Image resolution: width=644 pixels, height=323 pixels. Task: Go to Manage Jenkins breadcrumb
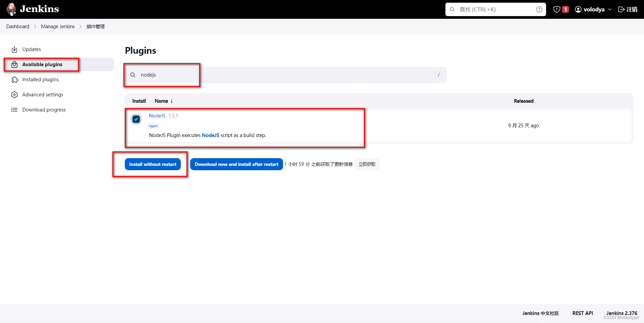pyautogui.click(x=58, y=27)
